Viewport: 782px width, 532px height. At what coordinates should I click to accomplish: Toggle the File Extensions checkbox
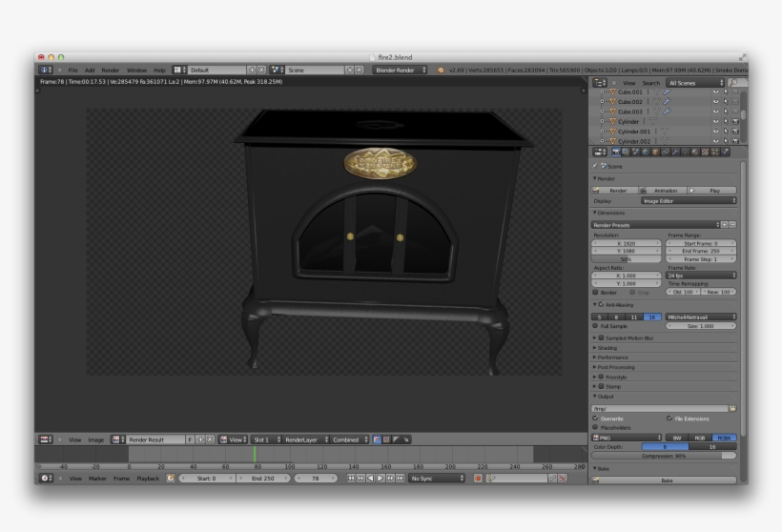(669, 419)
